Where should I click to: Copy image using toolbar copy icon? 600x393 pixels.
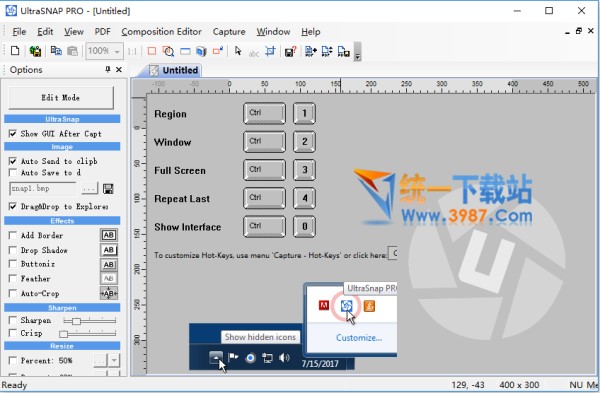(x=56, y=51)
